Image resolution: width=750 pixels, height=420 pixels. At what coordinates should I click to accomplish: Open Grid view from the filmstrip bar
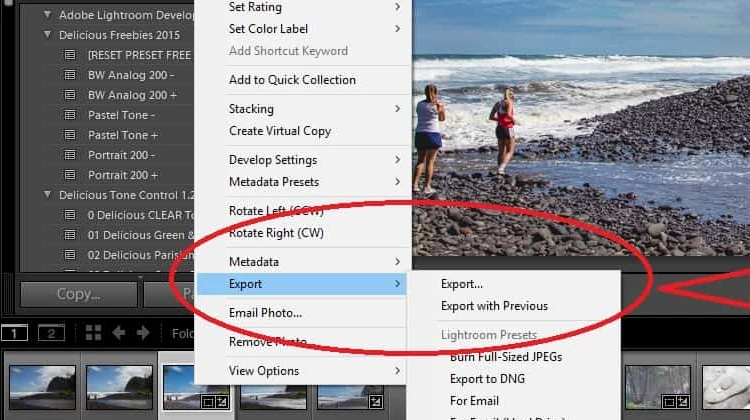93,332
